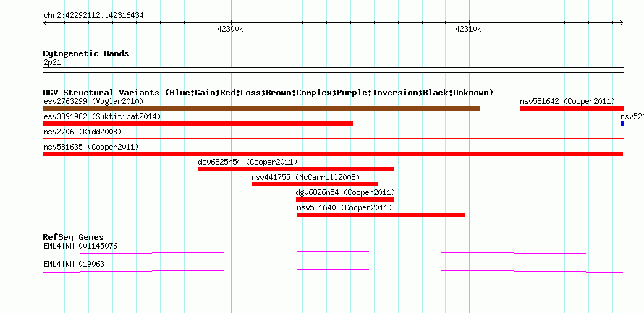Screen dimensions: 644x313
Task: Click the 2p21 cytogenetic band bar
Action: [333, 70]
